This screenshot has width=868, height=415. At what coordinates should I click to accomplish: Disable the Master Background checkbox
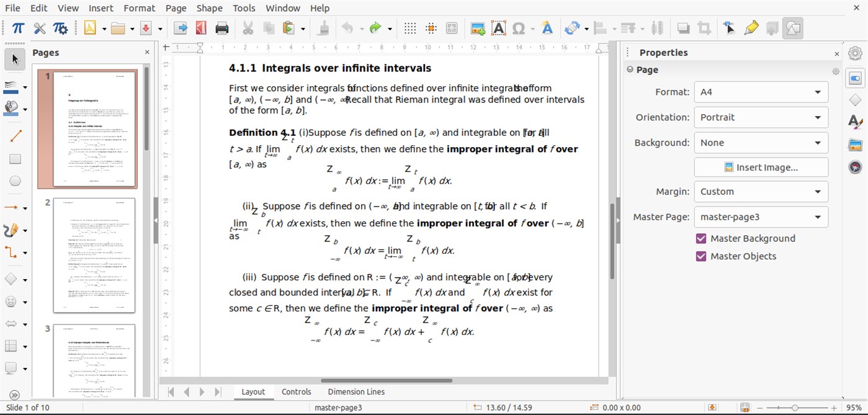coord(700,238)
